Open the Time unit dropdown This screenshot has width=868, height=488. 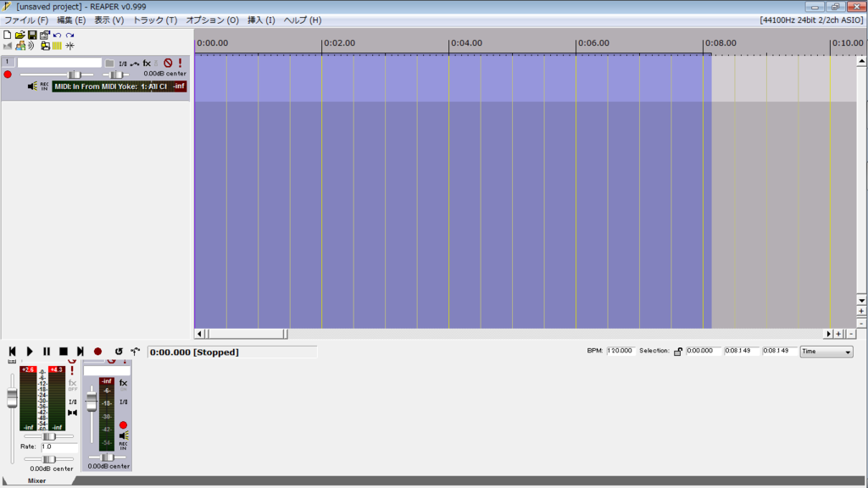click(x=825, y=352)
